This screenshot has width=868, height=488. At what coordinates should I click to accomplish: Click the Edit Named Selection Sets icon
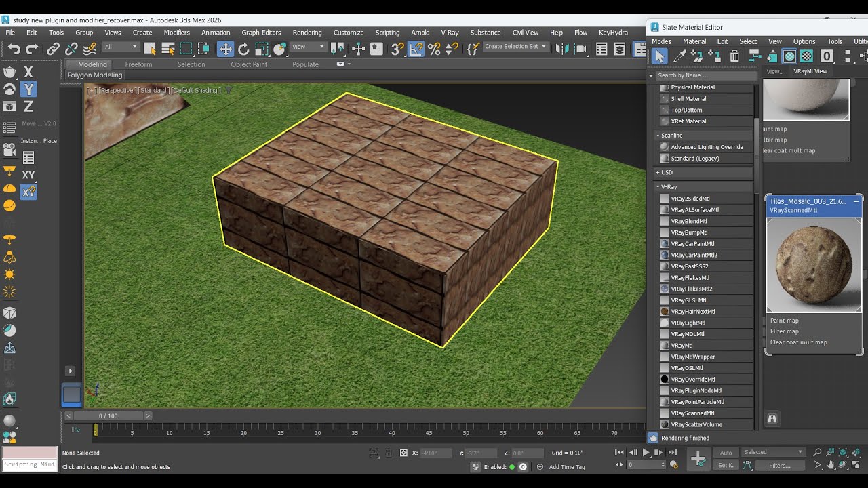tap(473, 49)
